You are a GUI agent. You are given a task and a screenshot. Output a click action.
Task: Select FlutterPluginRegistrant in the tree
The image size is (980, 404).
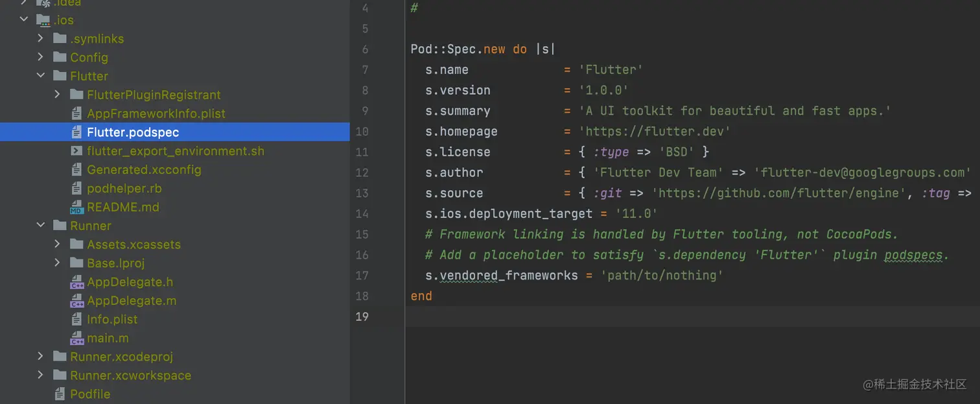(x=154, y=95)
